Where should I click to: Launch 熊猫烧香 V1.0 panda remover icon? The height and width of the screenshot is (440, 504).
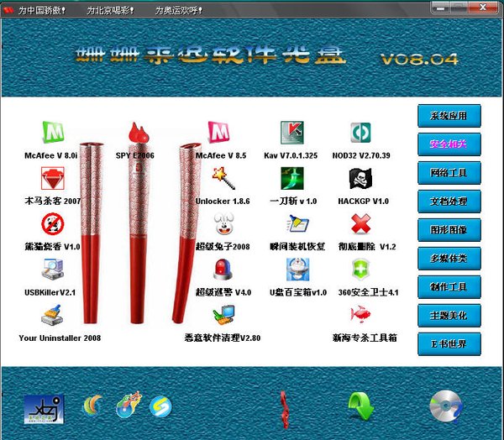tap(53, 223)
